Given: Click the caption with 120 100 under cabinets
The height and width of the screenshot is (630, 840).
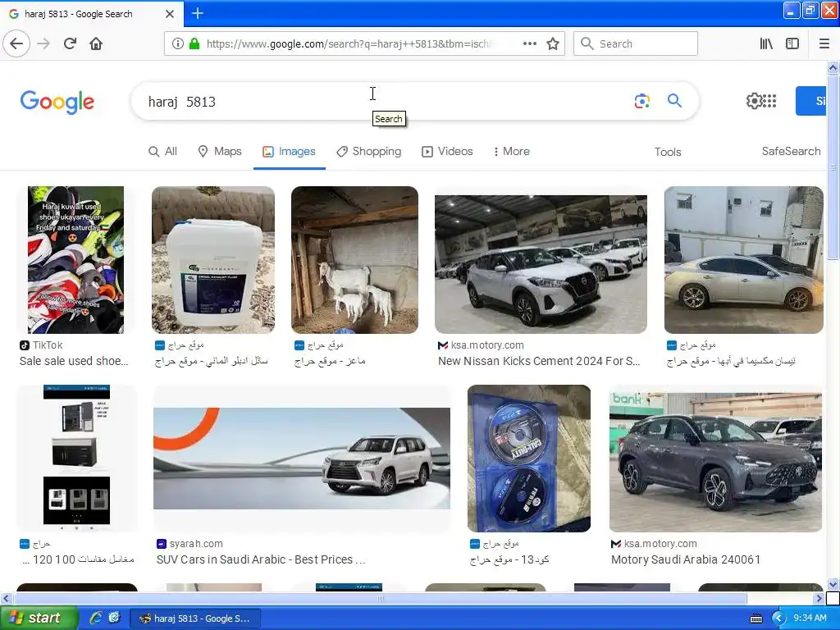Looking at the screenshot, I should (x=78, y=559).
